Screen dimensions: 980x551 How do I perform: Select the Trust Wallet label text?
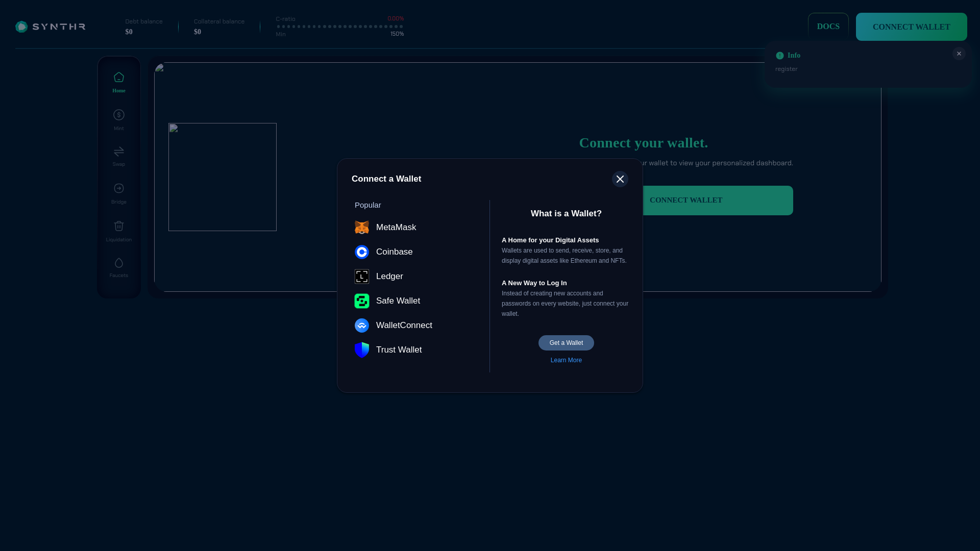pos(399,350)
